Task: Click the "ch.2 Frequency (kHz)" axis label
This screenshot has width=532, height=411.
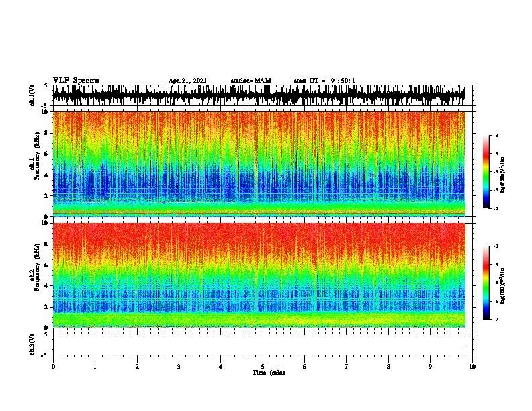Action: pyautogui.click(x=34, y=267)
